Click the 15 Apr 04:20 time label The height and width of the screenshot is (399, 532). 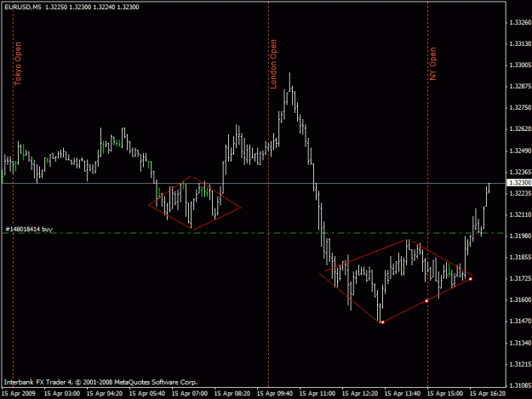[105, 394]
